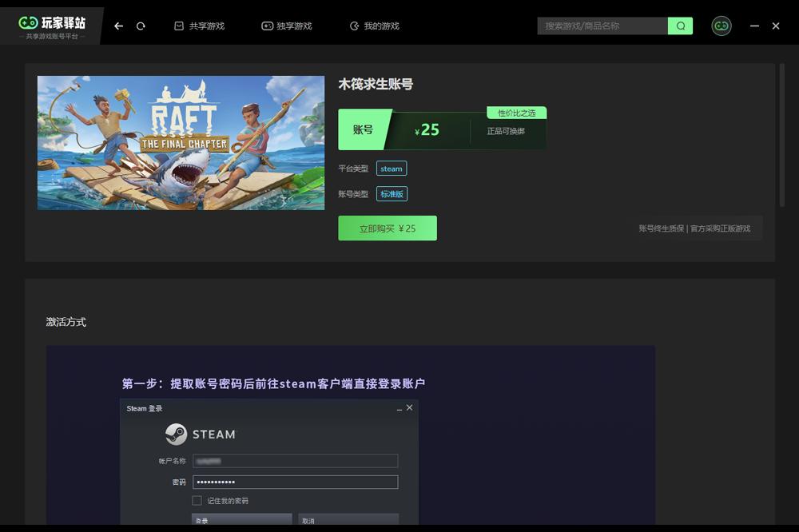Check the 记住我的密码 checkbox
Viewport: 799px width, 532px height.
[195, 500]
